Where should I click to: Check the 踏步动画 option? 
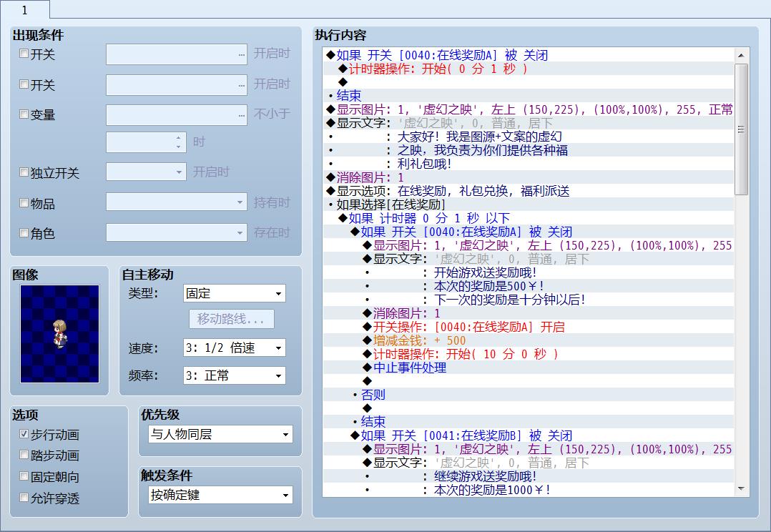point(24,455)
